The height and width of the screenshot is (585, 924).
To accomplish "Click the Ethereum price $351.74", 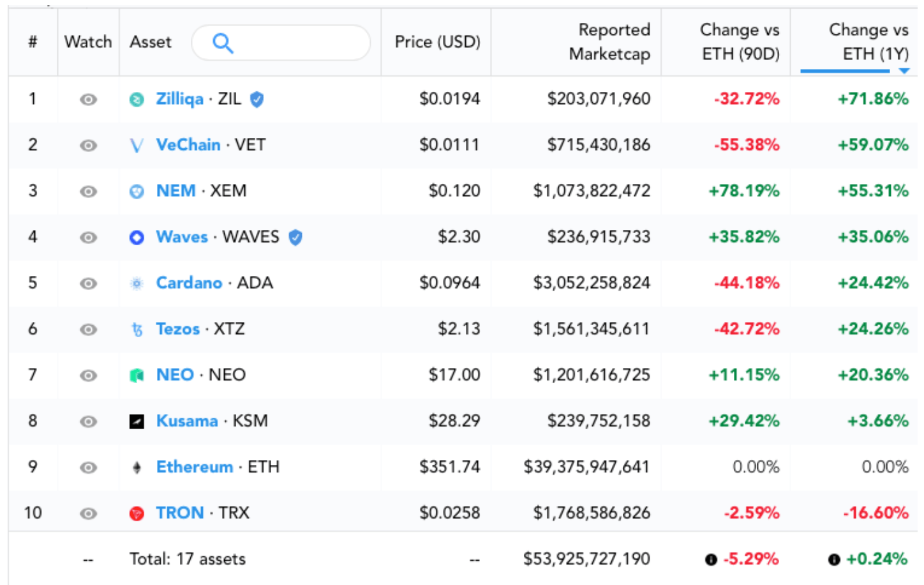I will (450, 467).
